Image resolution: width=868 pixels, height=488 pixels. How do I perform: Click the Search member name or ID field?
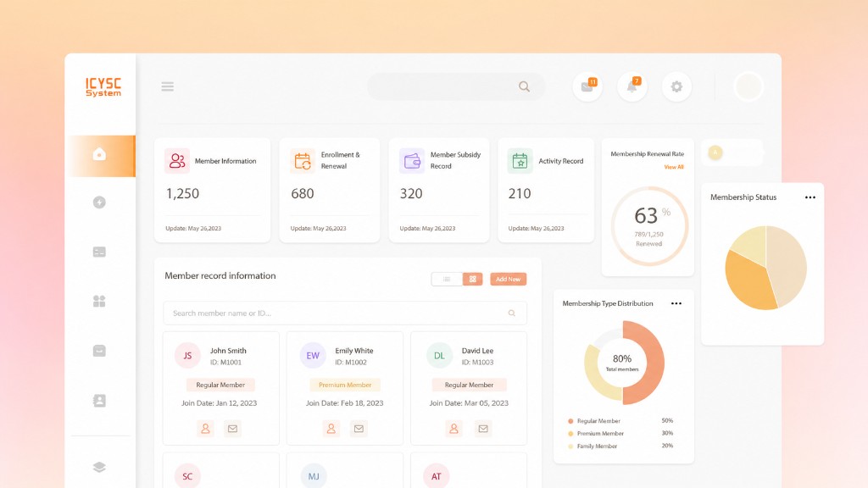(345, 313)
